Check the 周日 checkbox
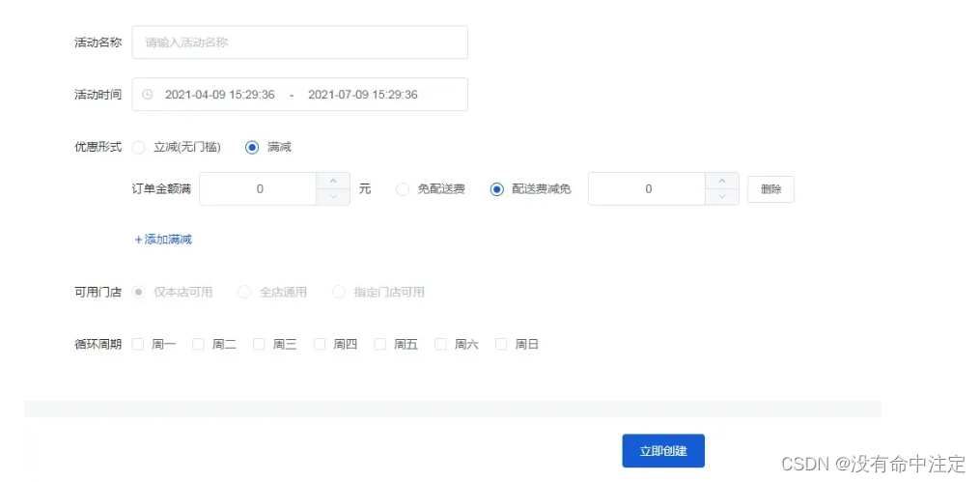This screenshot has width=980, height=482. pyautogui.click(x=501, y=344)
